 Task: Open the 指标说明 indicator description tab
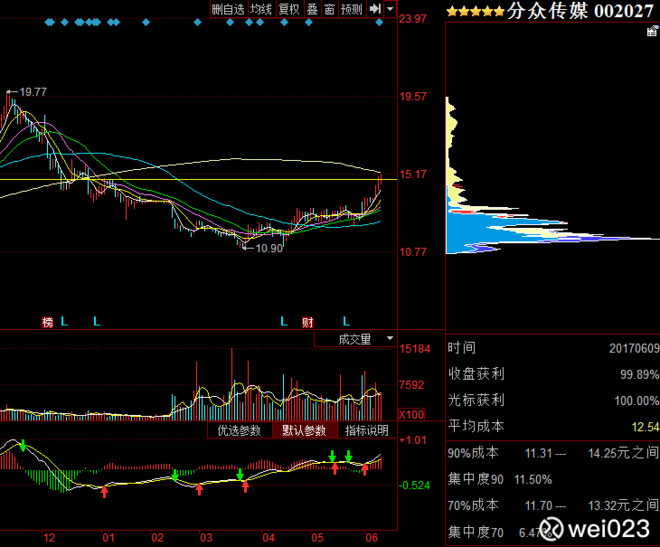point(367,430)
